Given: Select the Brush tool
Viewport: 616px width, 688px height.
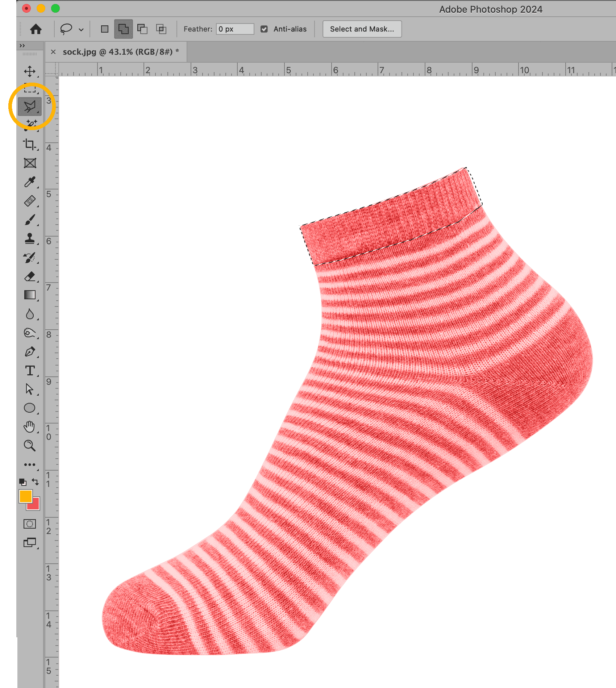Looking at the screenshot, I should click(30, 220).
